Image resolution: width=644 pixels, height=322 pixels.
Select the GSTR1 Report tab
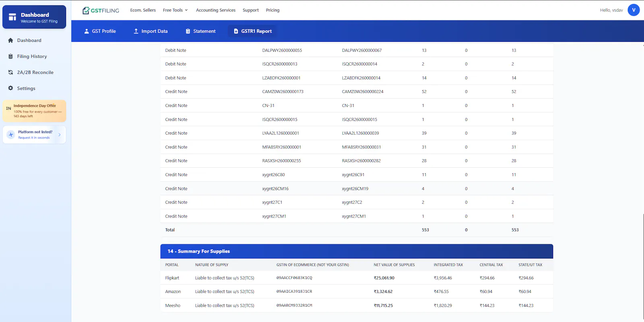click(x=252, y=31)
